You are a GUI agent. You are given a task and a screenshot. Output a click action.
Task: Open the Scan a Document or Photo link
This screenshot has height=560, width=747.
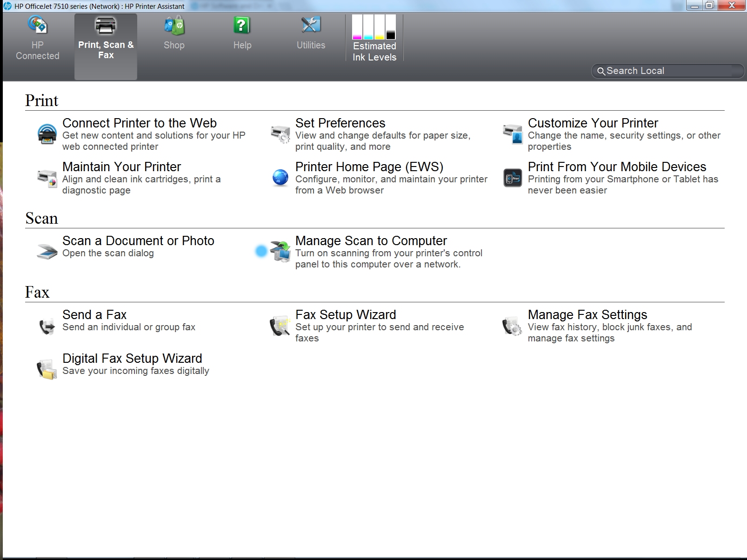pos(138,241)
